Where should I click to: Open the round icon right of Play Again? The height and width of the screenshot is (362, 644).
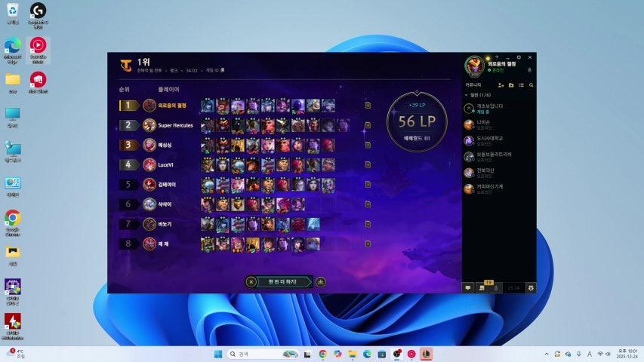(321, 282)
